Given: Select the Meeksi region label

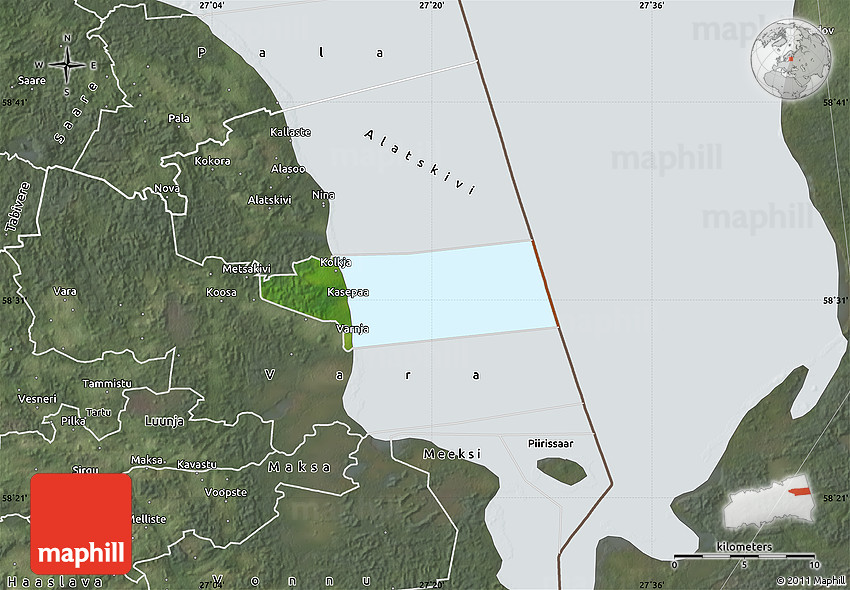Looking at the screenshot, I should pyautogui.click(x=451, y=453).
